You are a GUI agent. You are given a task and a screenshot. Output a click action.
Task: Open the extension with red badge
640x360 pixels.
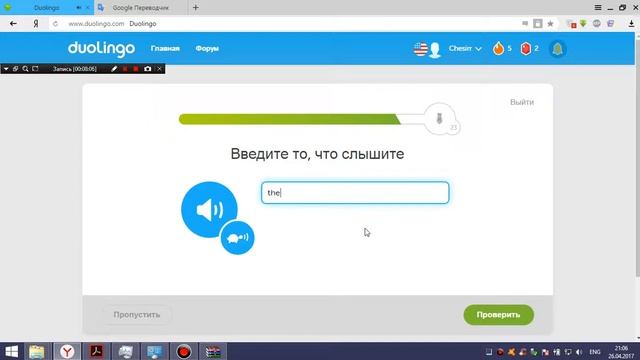click(x=571, y=24)
